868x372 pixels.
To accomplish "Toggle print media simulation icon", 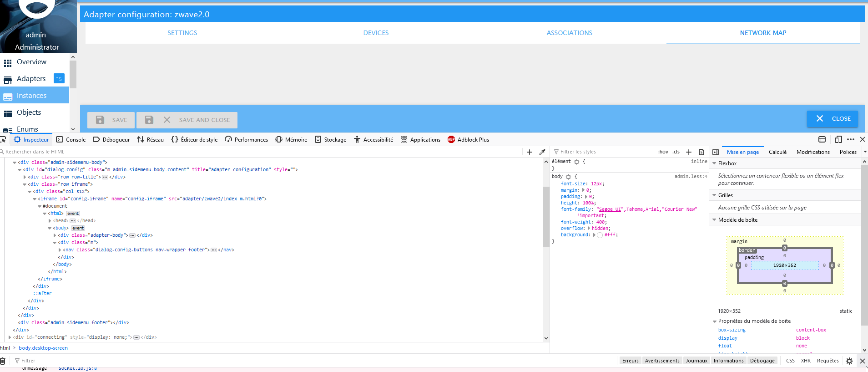I will tap(701, 152).
